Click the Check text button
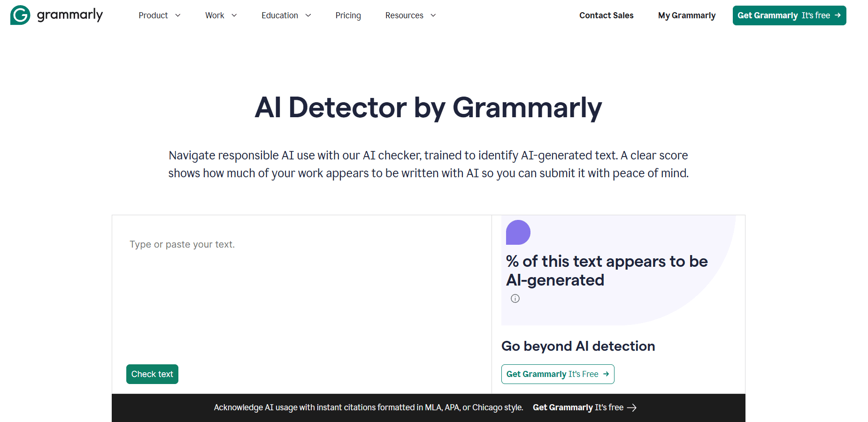The height and width of the screenshot is (422, 868). point(152,374)
